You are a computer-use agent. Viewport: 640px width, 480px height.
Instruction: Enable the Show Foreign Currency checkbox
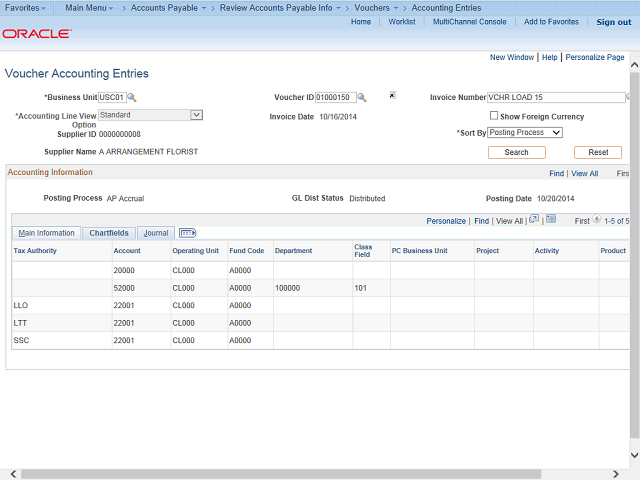494,116
